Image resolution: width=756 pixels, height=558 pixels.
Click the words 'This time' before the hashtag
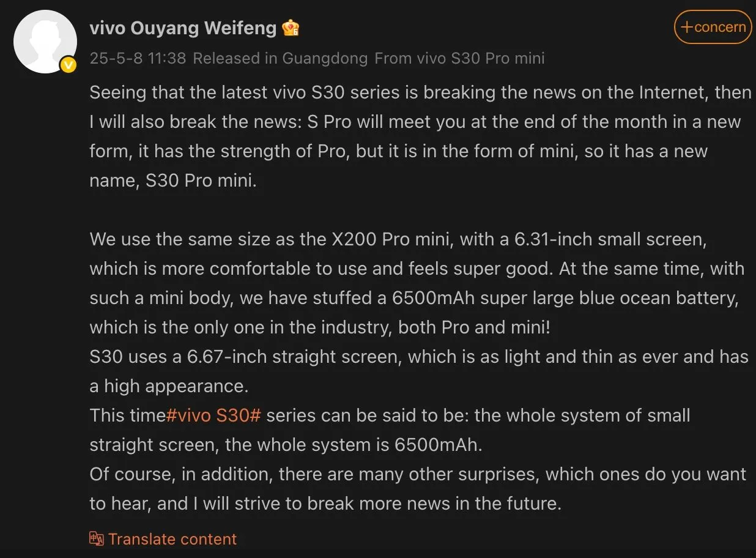(x=127, y=415)
